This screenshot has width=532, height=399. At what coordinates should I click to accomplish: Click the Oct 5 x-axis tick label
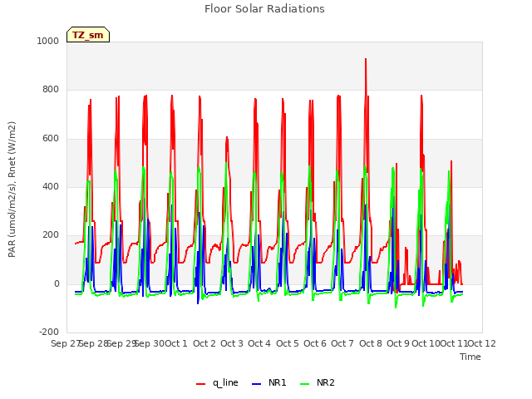click(x=288, y=343)
